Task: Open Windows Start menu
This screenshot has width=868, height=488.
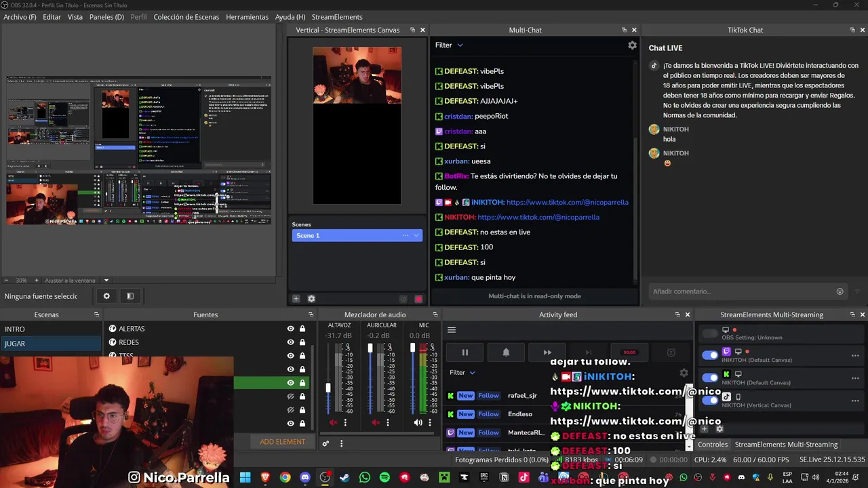Action: [x=245, y=477]
